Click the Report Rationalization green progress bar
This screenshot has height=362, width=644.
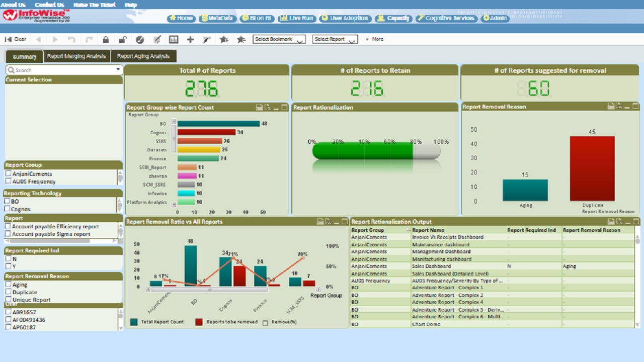pos(362,151)
